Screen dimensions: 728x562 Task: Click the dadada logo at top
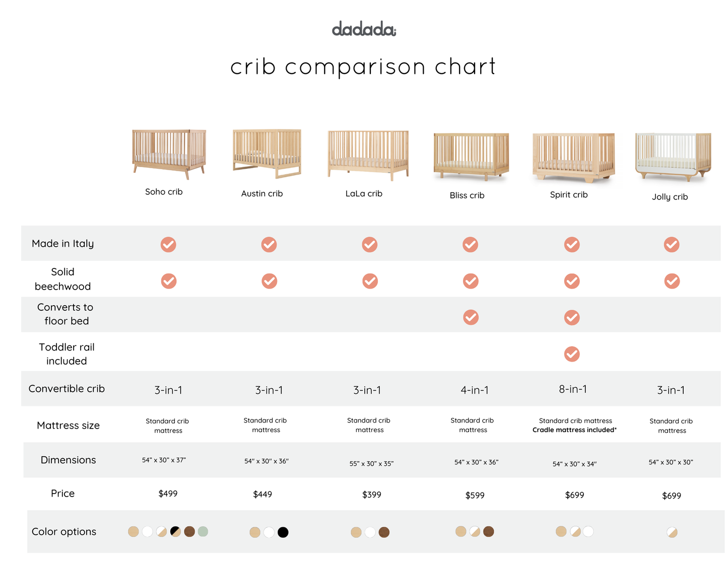364,29
